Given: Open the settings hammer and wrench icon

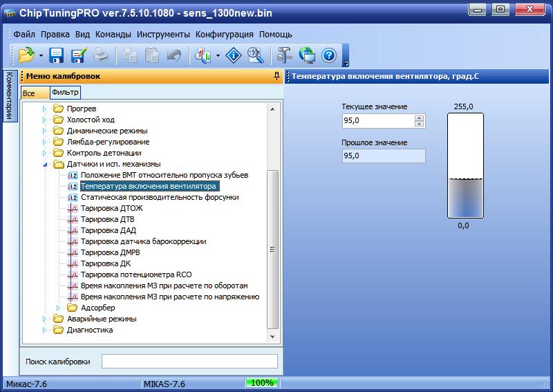Looking at the screenshot, I should [x=284, y=55].
